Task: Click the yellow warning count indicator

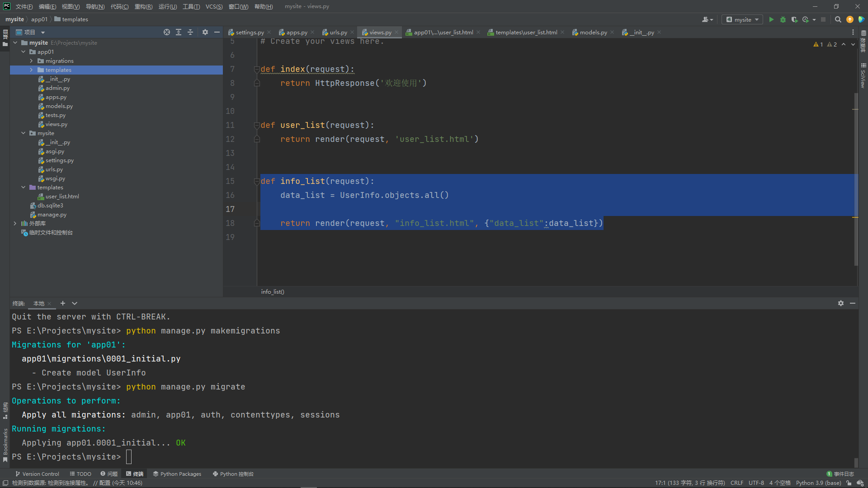Action: click(x=818, y=44)
